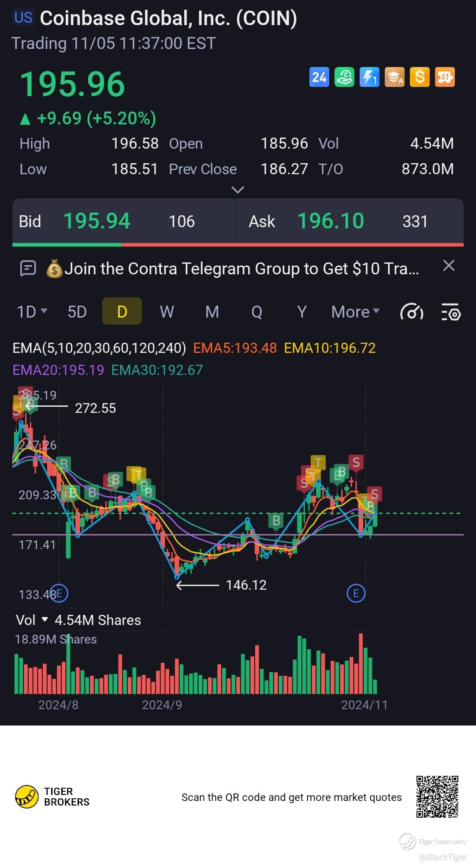Viewport: 476px width, 868px height.
Task: Tap the green hand-with-coin icon
Action: coord(344,77)
